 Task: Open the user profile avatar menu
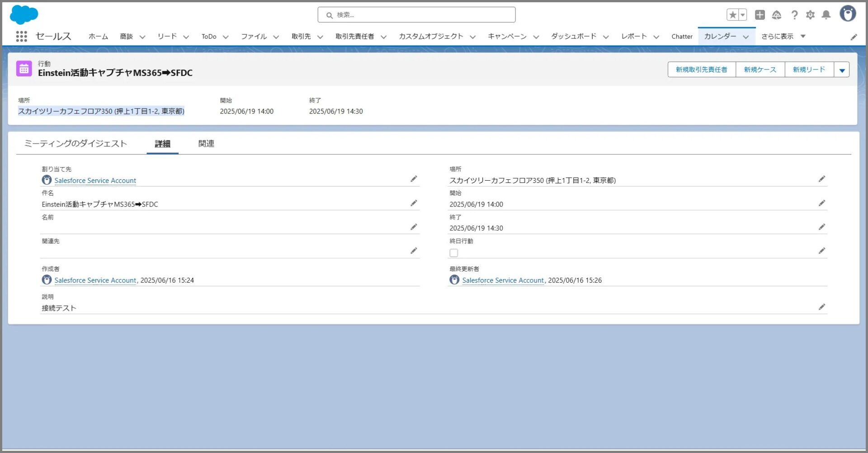tap(848, 14)
